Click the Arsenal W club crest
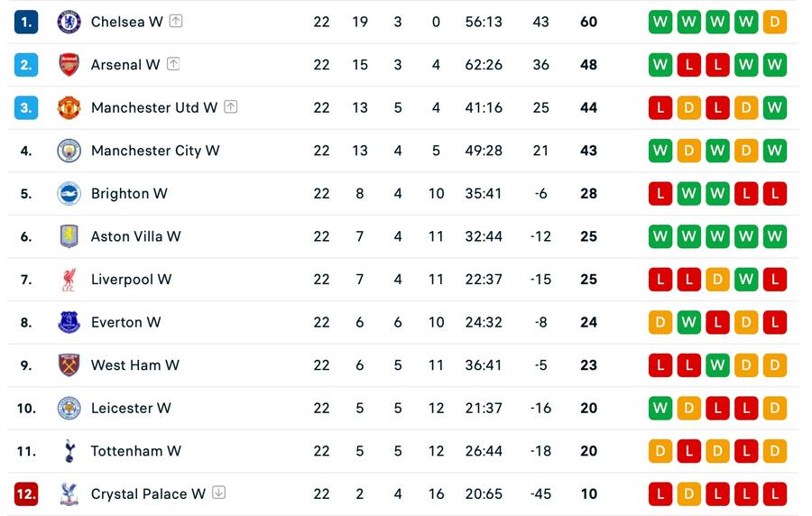Screen dimensions: 812x516 coord(69,65)
